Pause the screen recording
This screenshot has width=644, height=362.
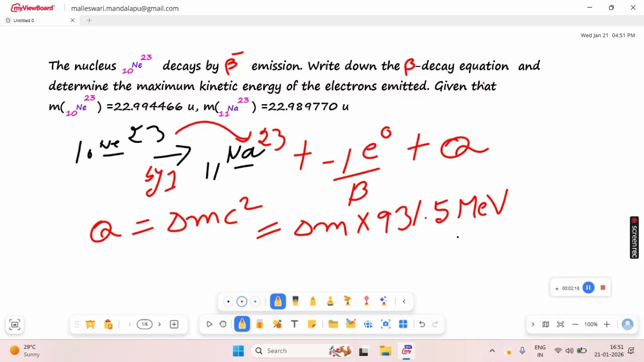(x=588, y=288)
